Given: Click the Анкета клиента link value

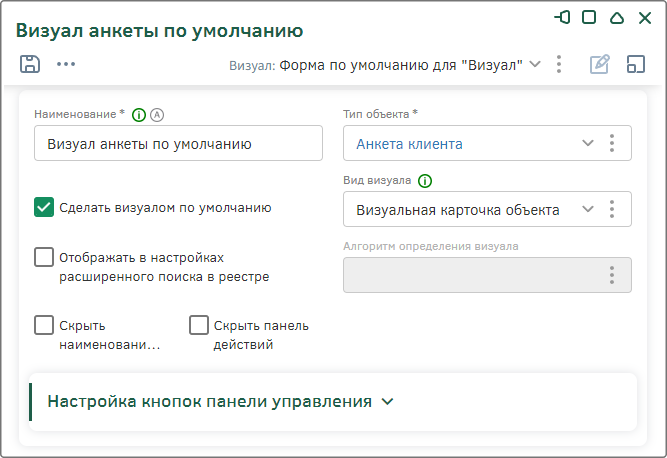Looking at the screenshot, I should pos(409,144).
